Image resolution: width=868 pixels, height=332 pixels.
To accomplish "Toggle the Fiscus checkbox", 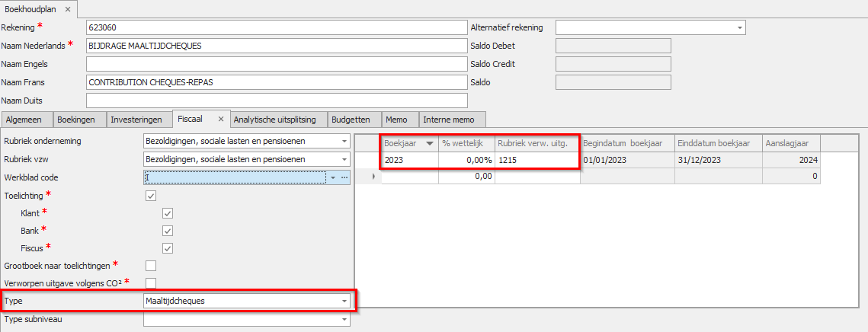I will click(168, 248).
